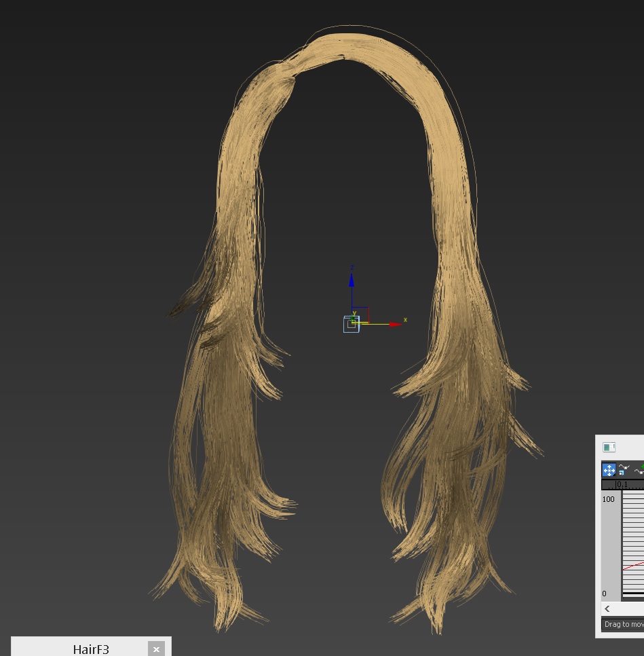Close the HairF3 tab
Screen dimensions: 644x656
click(156, 649)
